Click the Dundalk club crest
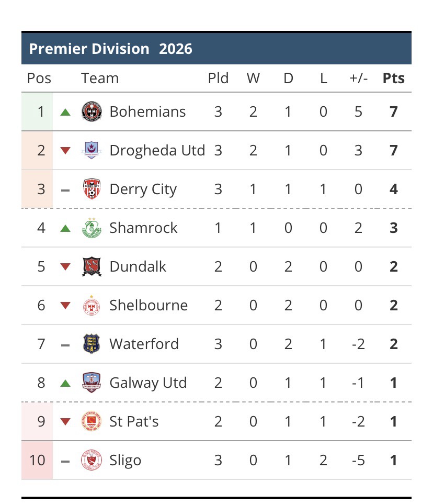 click(92, 267)
